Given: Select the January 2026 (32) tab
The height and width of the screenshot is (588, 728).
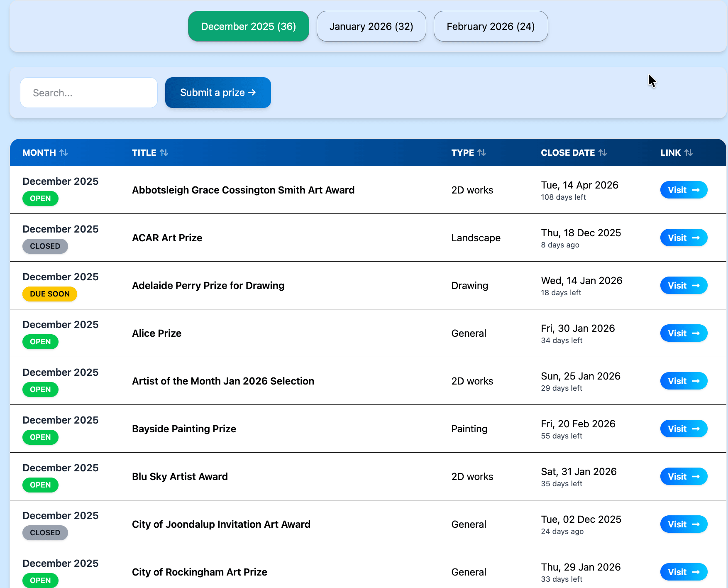Looking at the screenshot, I should click(x=371, y=27).
